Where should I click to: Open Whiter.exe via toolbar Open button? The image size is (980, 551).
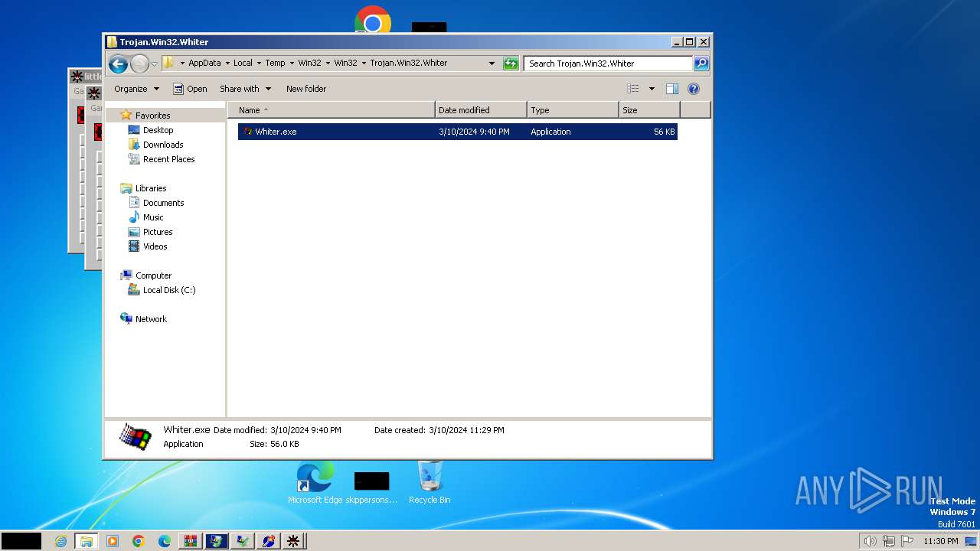click(x=190, y=89)
